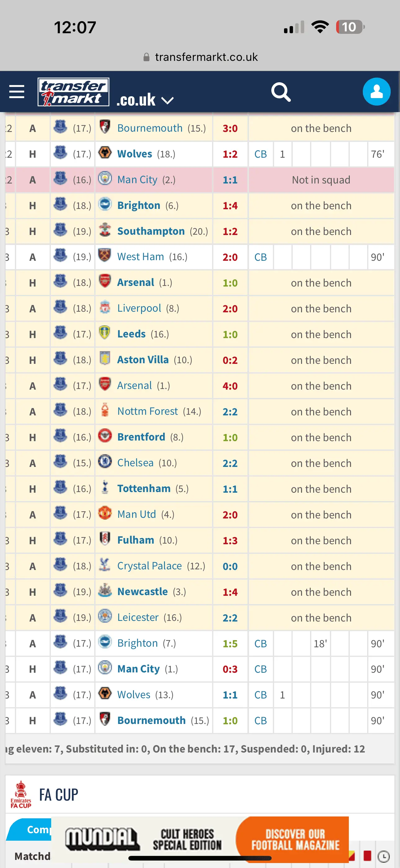Open the search magnifier icon
The width and height of the screenshot is (400, 868).
(281, 92)
